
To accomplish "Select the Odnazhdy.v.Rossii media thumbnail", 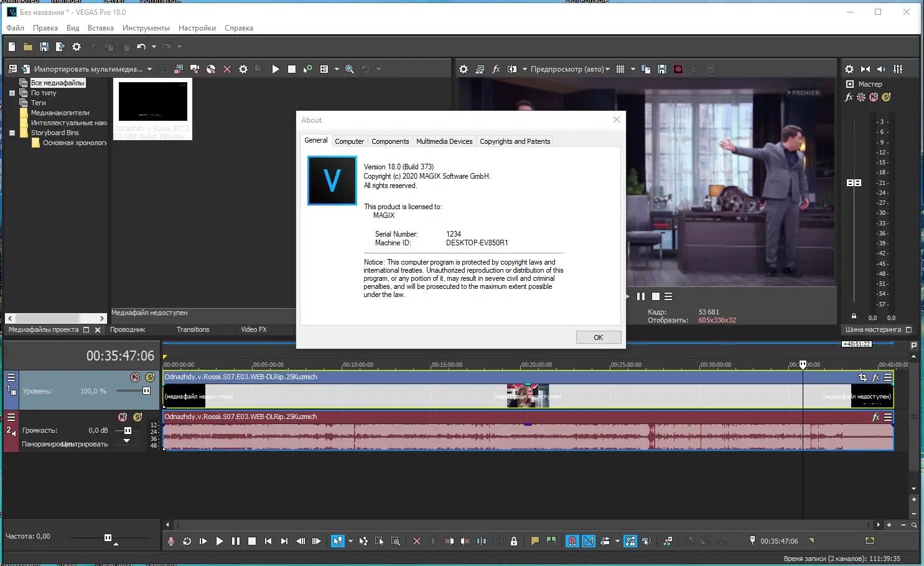I will pos(152,103).
